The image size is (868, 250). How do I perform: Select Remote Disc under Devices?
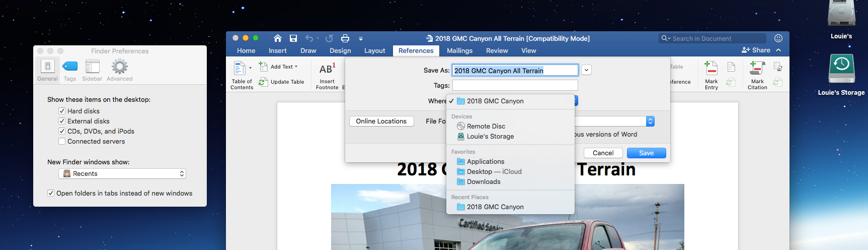pos(510,126)
